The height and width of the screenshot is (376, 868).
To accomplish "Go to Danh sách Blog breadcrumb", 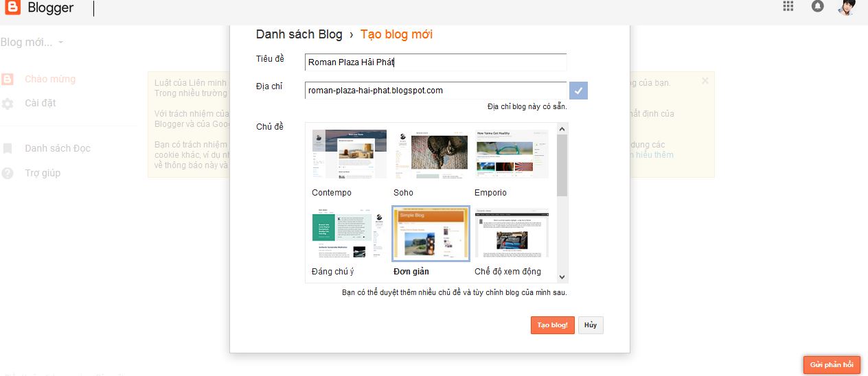I will (x=299, y=34).
